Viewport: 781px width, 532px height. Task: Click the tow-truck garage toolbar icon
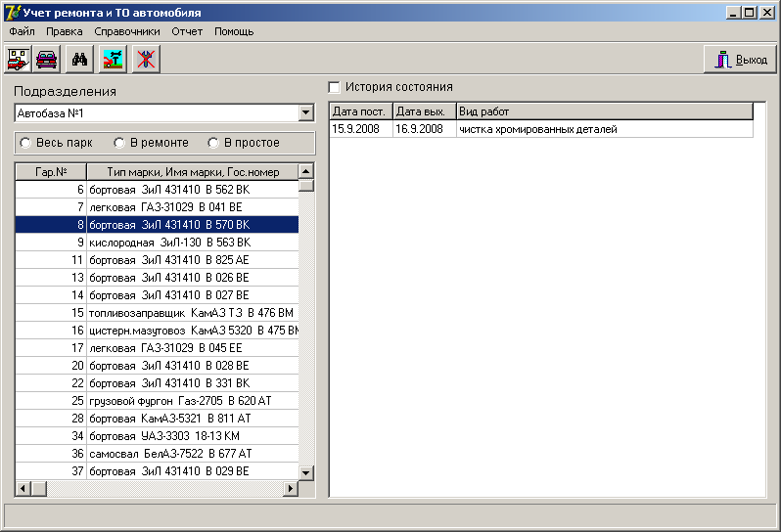pos(18,60)
